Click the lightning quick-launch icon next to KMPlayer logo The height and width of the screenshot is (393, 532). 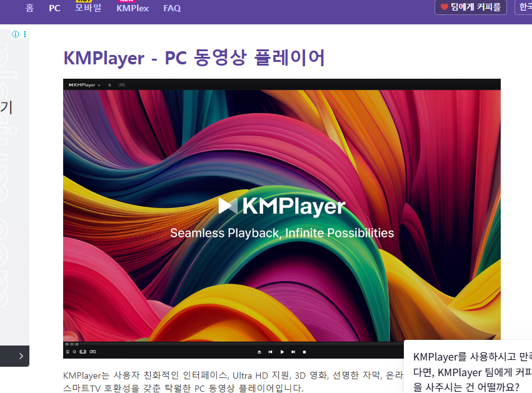pyautogui.click(x=109, y=84)
